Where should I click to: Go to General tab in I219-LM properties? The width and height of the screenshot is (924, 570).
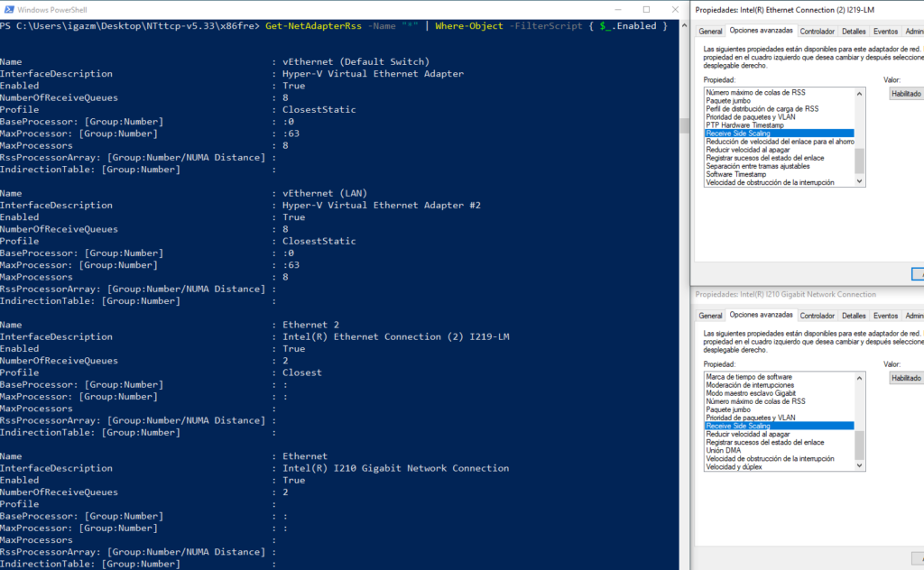click(x=711, y=31)
